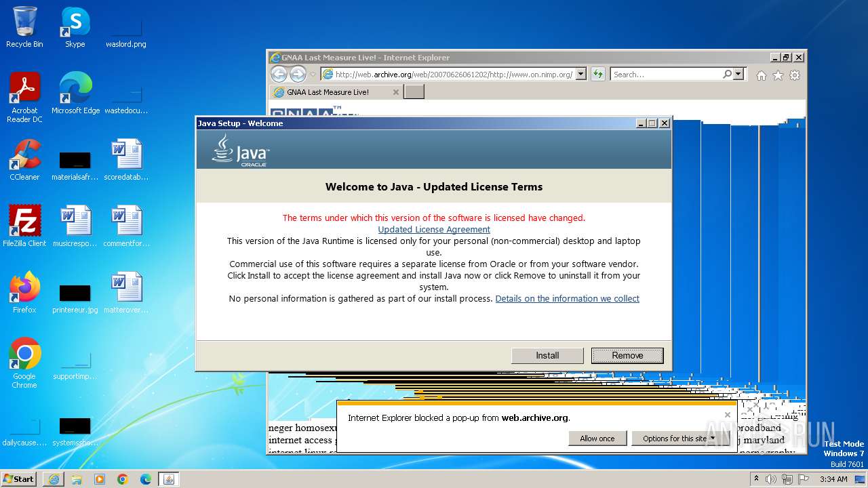Open the Updated License Agreement link

434,230
